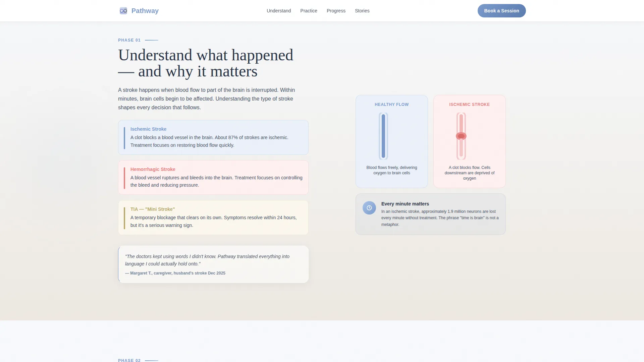Viewport: 644px width, 362px height.
Task: Open the Stories nav item
Action: pos(362,11)
